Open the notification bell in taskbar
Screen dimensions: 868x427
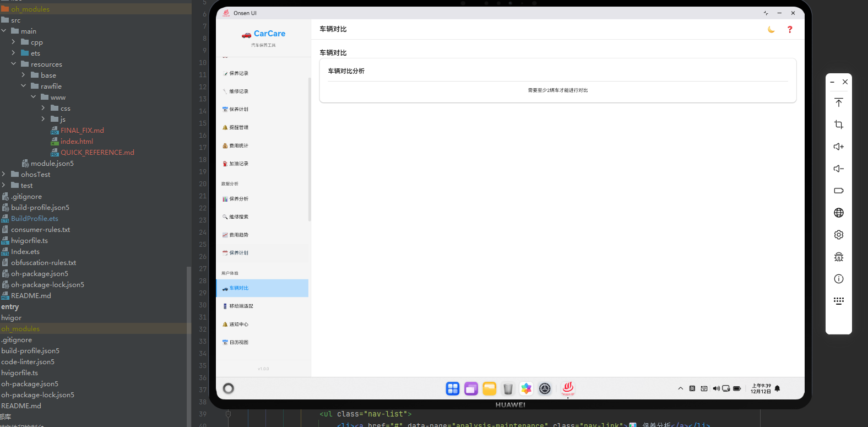coord(777,388)
